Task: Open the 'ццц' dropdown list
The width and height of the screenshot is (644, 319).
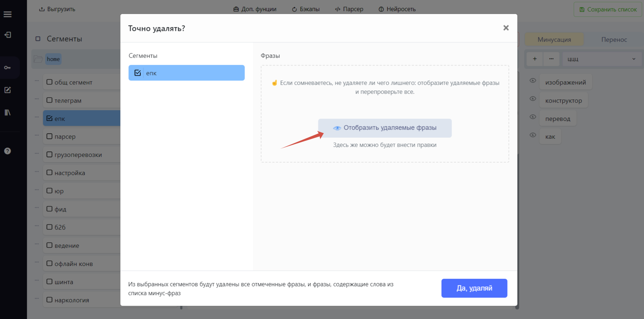Action: pos(602,59)
